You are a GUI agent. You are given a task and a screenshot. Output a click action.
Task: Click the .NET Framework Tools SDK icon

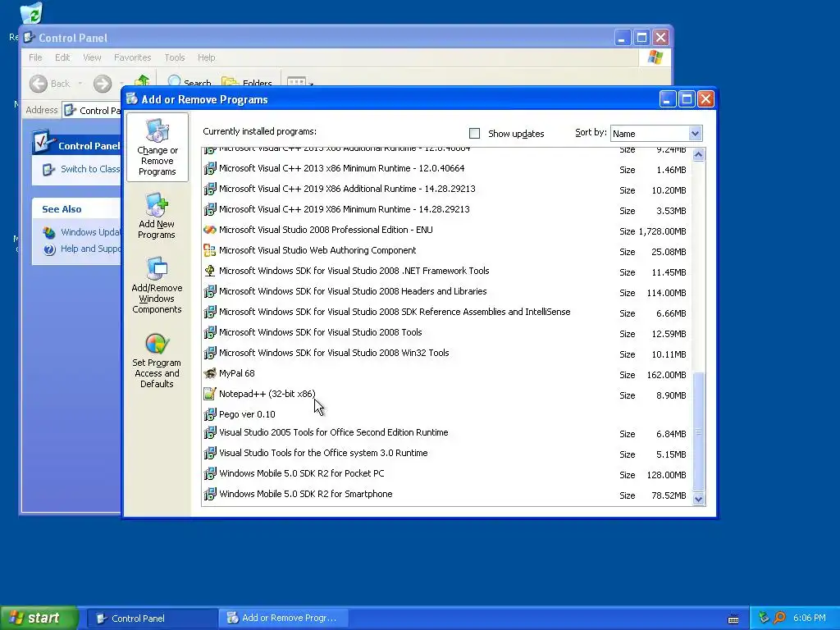[210, 271]
